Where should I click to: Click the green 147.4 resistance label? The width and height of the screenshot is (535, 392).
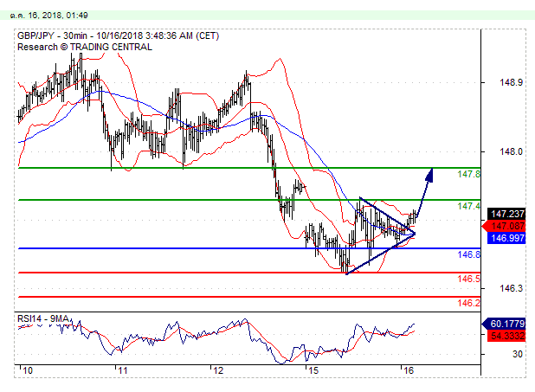[x=468, y=207]
